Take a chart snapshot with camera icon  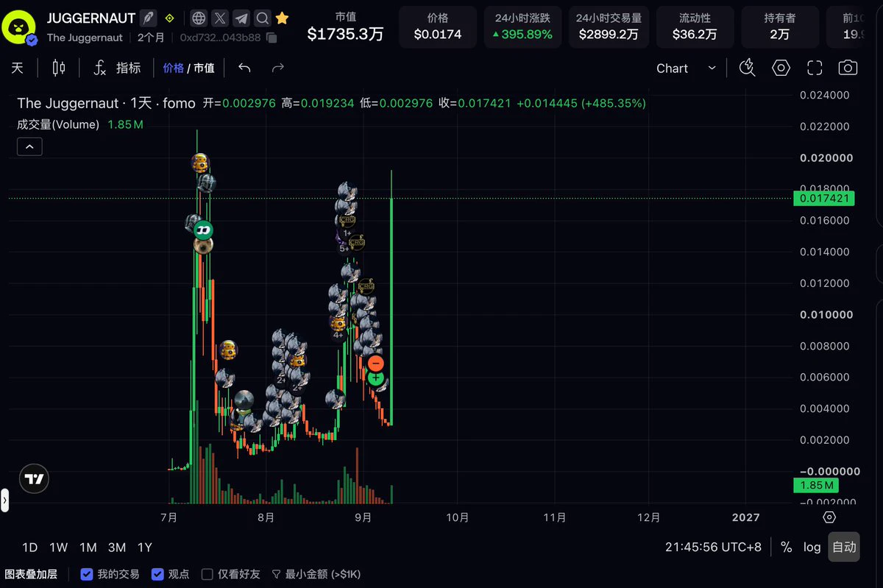[848, 68]
